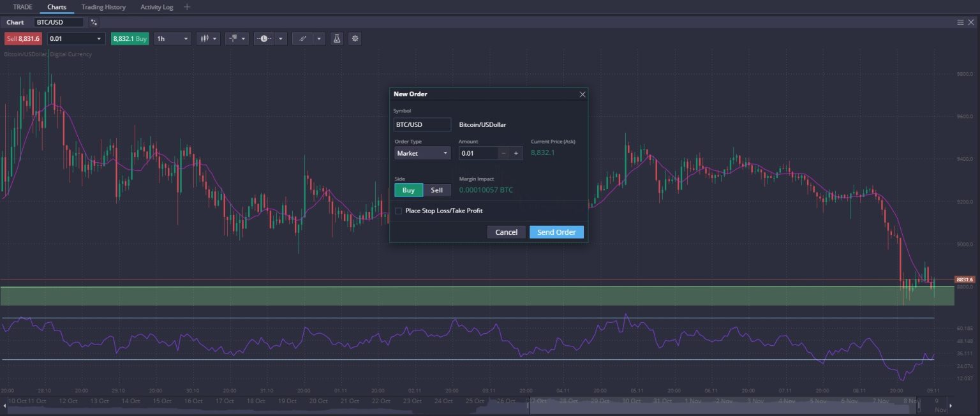Select the trend line drawing tool icon

302,38
